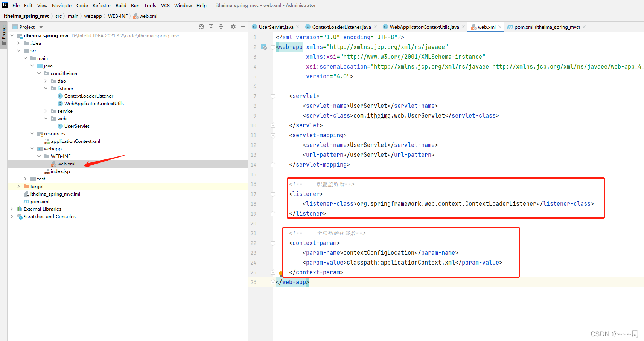Click the /userServlet url-pattern text
Image resolution: width=644 pixels, height=341 pixels.
click(367, 155)
